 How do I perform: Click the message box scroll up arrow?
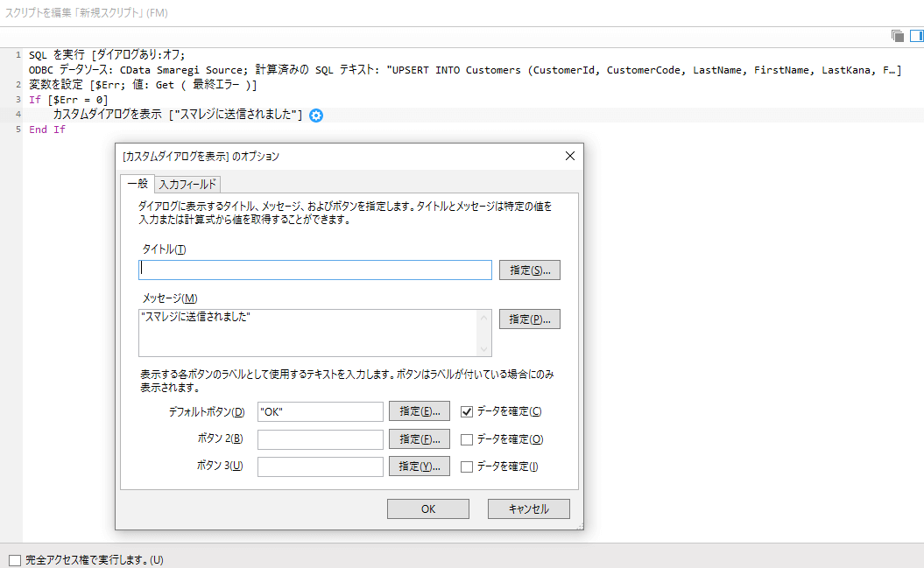tap(483, 318)
